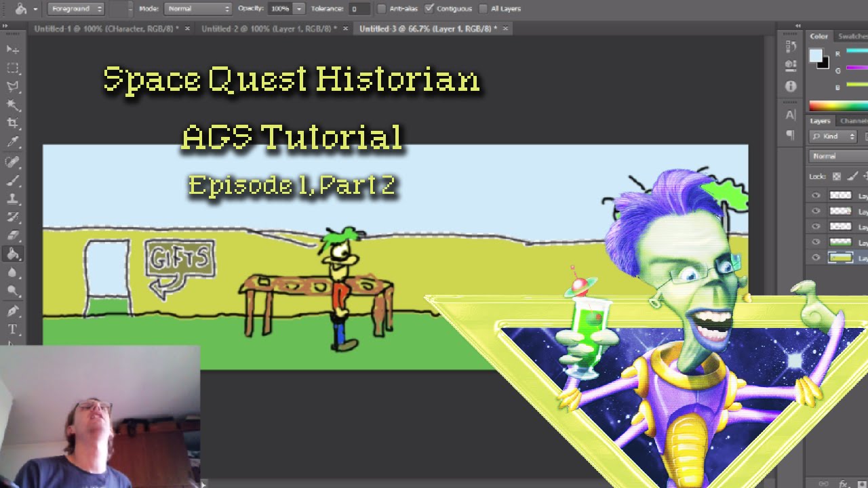Select the Magic Wand tool
868x488 pixels.
12,105
